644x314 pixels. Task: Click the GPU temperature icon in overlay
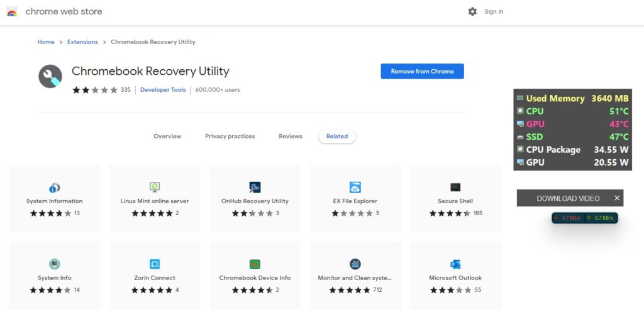(x=520, y=124)
